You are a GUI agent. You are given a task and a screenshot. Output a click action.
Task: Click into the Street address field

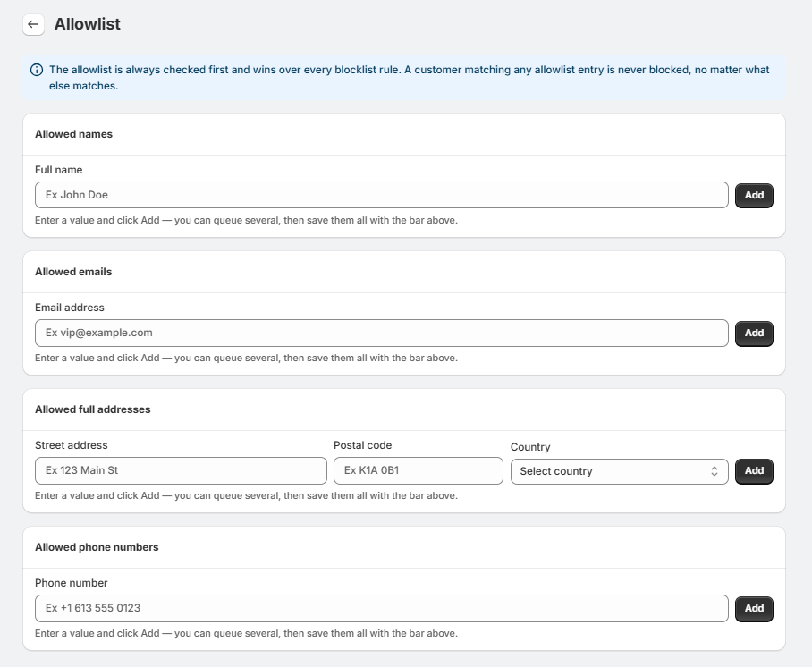181,470
